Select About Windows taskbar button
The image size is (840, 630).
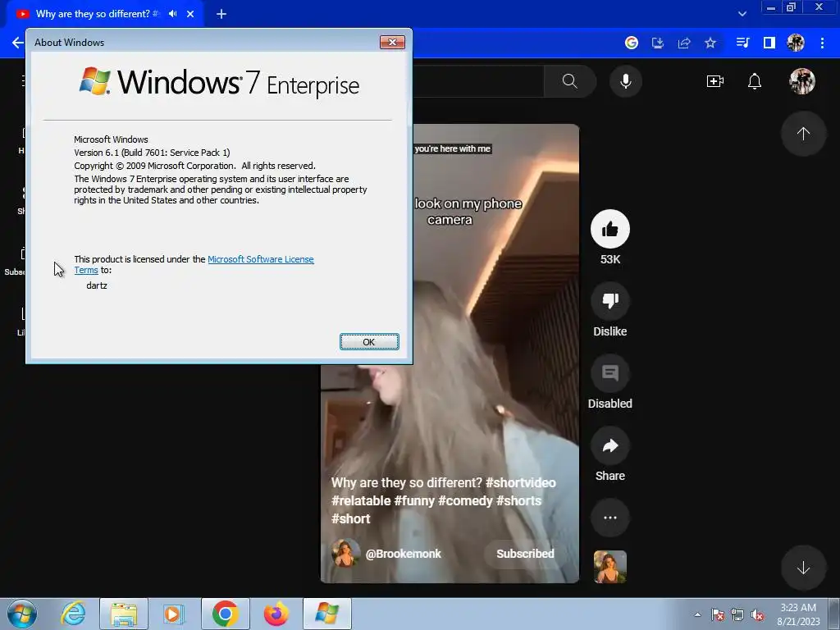click(326, 614)
